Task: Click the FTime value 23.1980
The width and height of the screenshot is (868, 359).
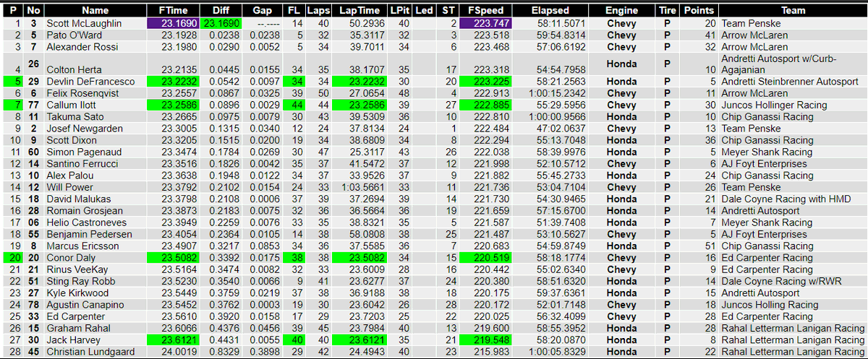Action: coord(179,46)
